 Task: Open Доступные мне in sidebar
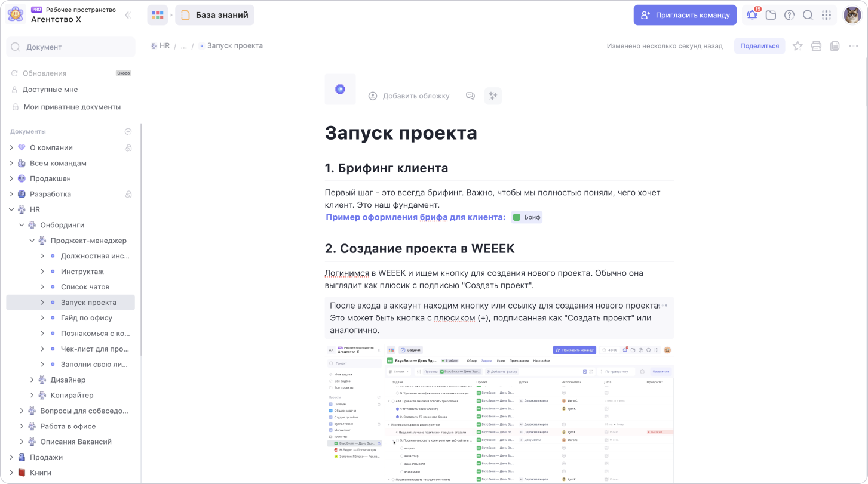tap(50, 90)
